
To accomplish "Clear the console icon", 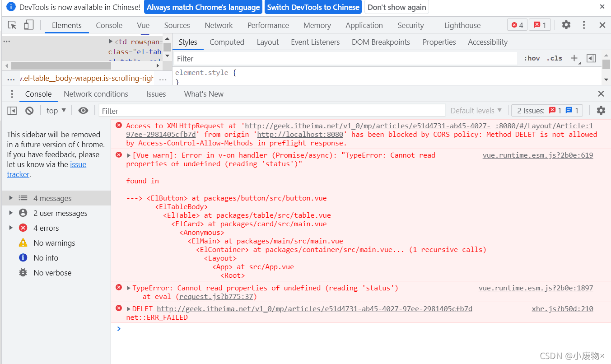I will point(29,111).
